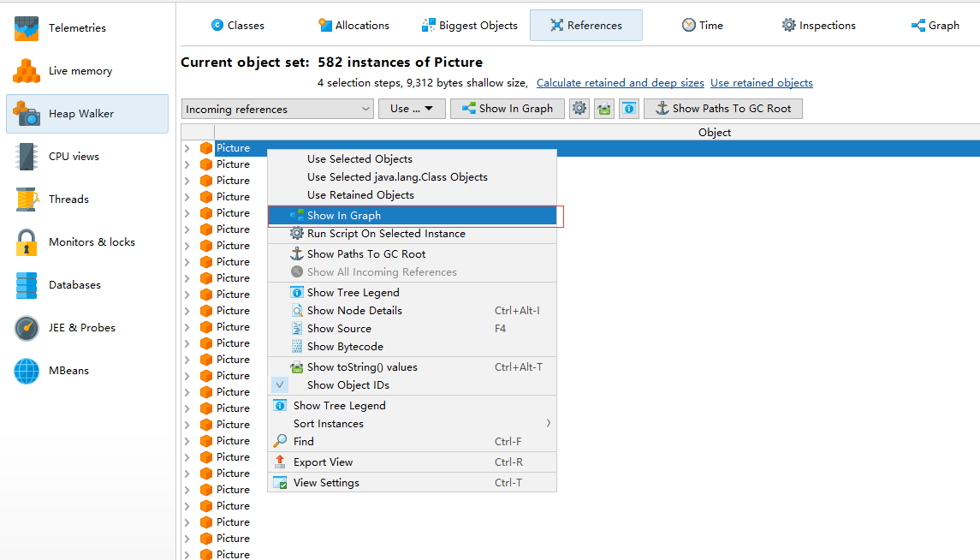The height and width of the screenshot is (560, 980).
Task: Click the toString values toolbar icon
Action: tap(604, 109)
